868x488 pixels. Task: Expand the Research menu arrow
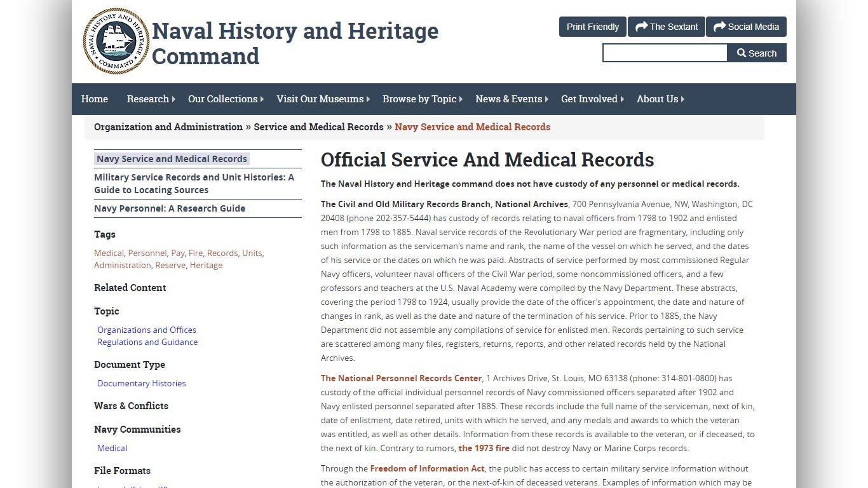(173, 99)
